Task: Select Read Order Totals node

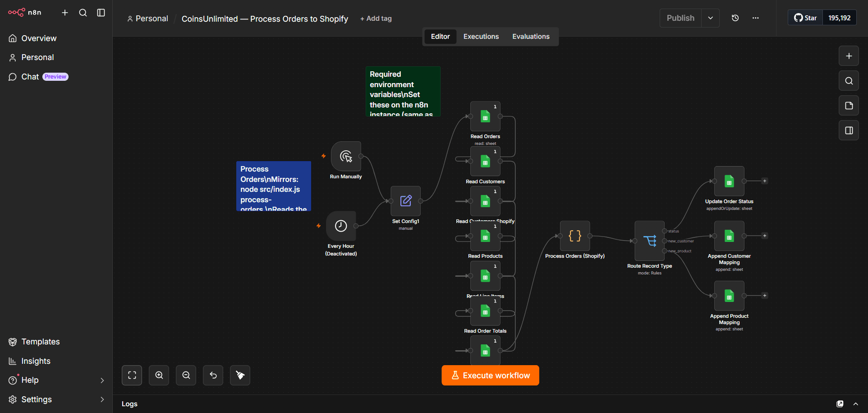Action: pyautogui.click(x=485, y=311)
